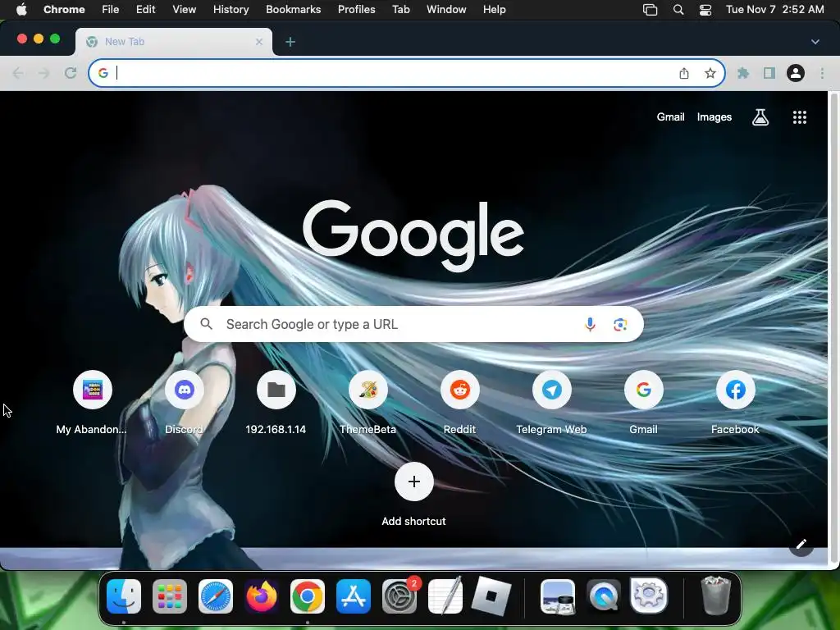The width and height of the screenshot is (840, 630).
Task: Click the date and time in menu bar
Action: [x=774, y=9]
